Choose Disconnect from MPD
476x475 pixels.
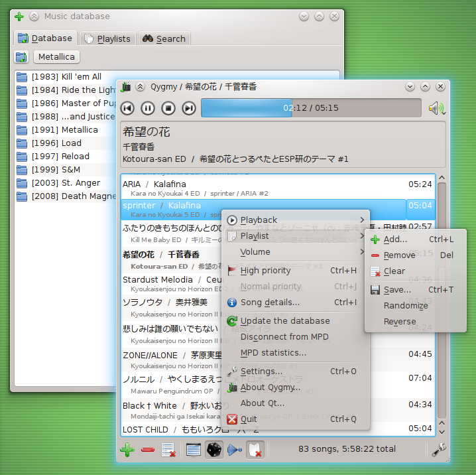[296, 337]
